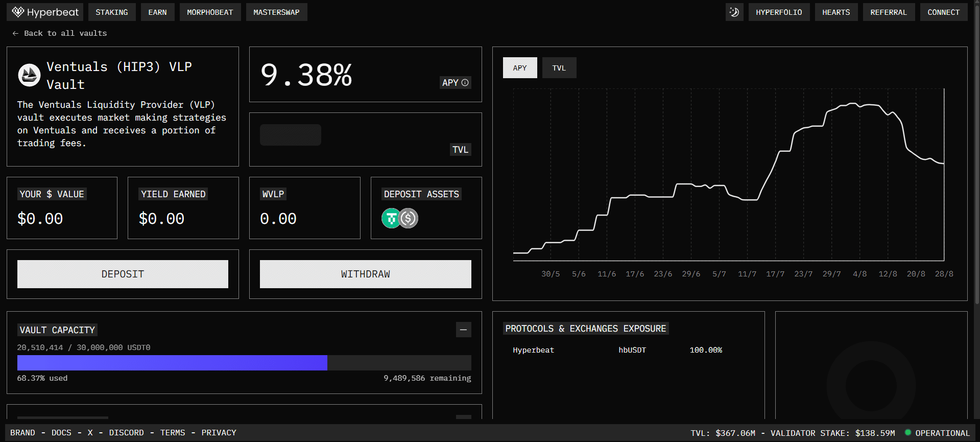Click the APY line chart area
This screenshot has width=980, height=442.
pos(729,175)
